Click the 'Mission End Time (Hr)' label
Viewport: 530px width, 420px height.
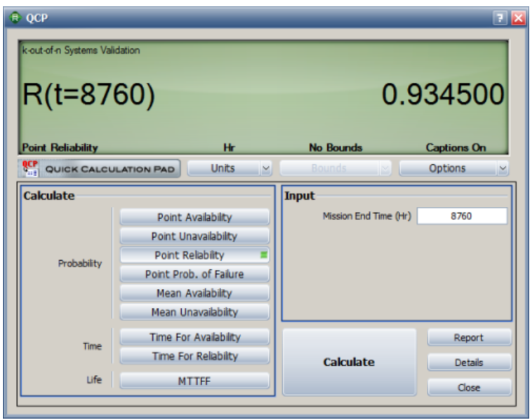click(x=366, y=216)
